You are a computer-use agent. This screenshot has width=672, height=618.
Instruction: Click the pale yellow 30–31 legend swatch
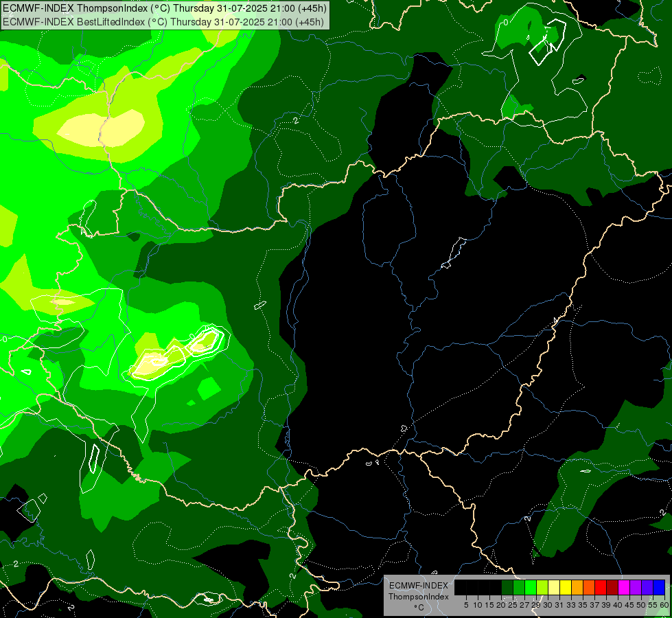pyautogui.click(x=554, y=587)
